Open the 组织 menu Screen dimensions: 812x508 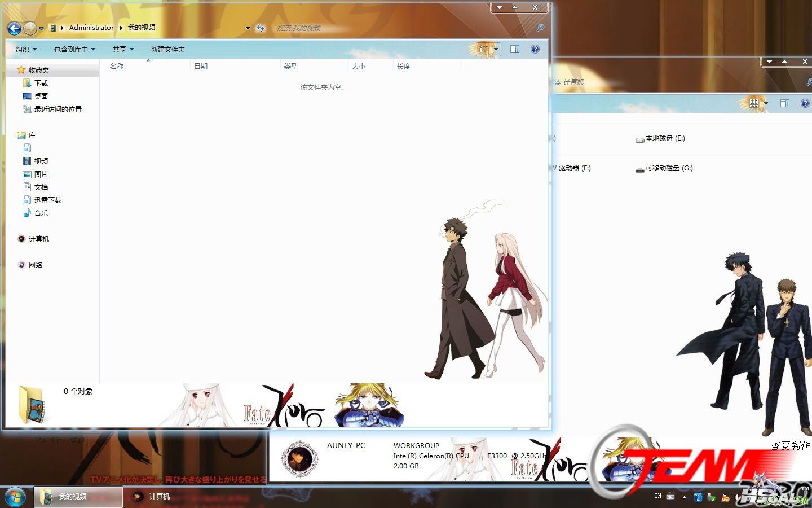coord(26,49)
